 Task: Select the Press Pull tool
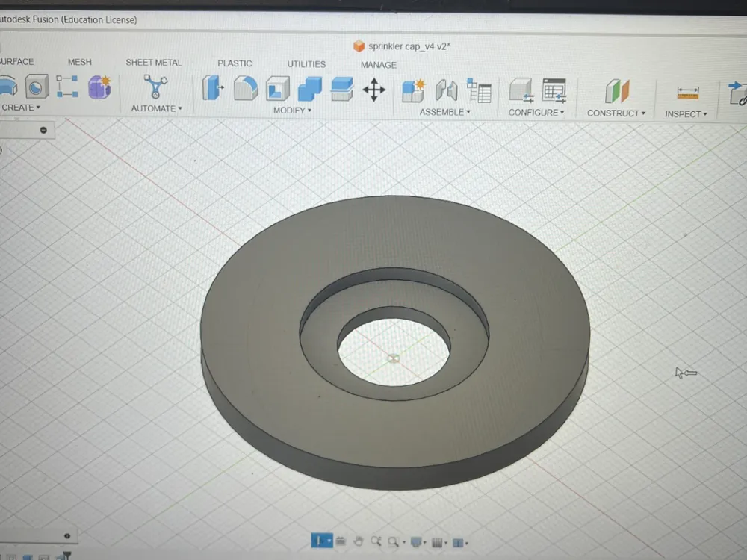tap(213, 90)
